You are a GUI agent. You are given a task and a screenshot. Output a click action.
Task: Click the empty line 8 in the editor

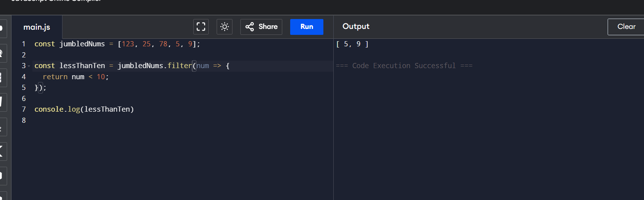click(x=119, y=120)
